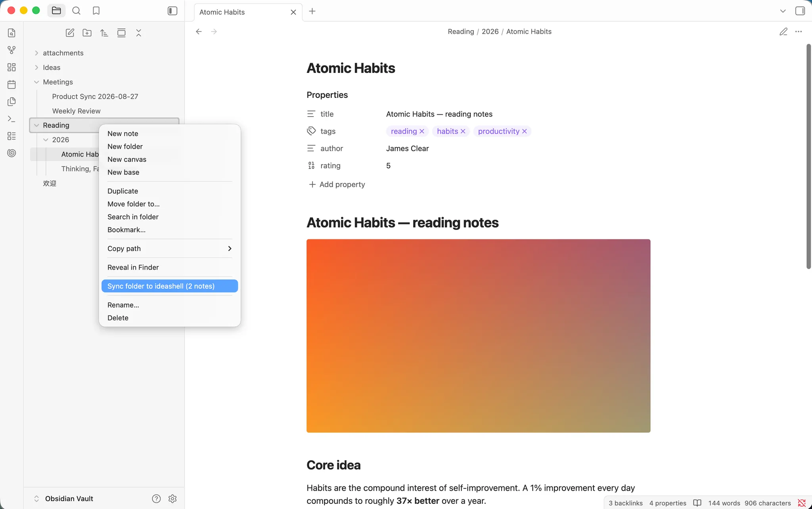The image size is (812, 509).
Task: Open the 3 backlinks status item
Action: pos(626,503)
